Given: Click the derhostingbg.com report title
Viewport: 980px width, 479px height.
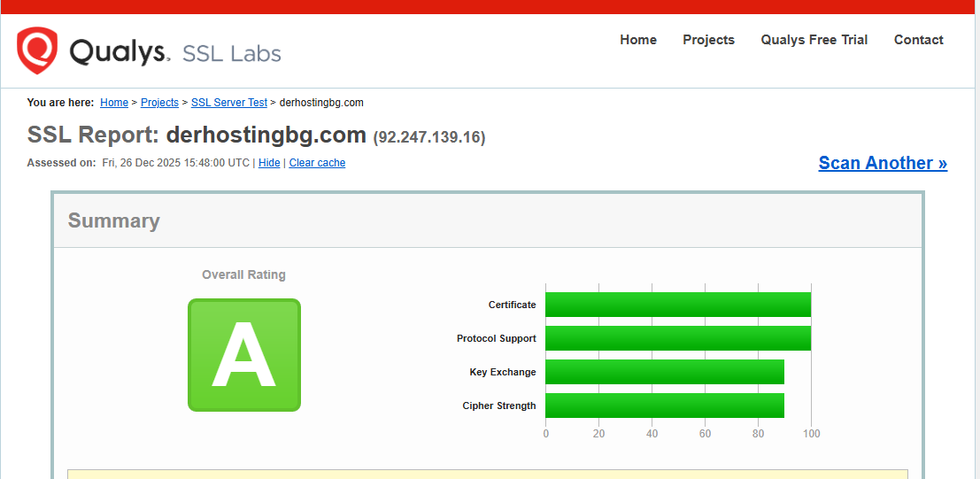Looking at the screenshot, I should click(266, 135).
